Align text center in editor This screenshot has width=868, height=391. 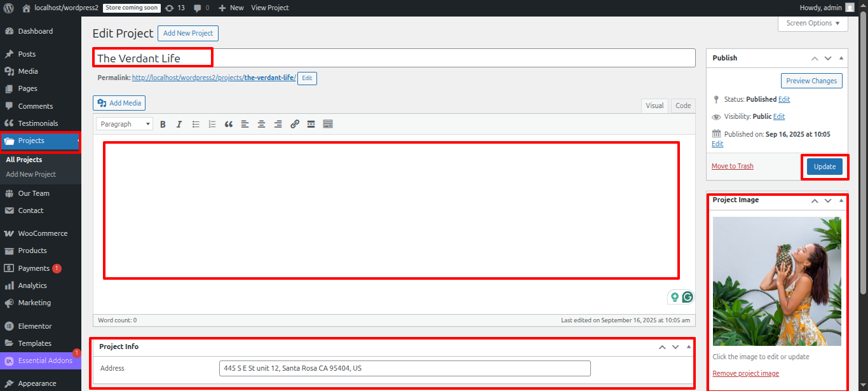pyautogui.click(x=262, y=125)
